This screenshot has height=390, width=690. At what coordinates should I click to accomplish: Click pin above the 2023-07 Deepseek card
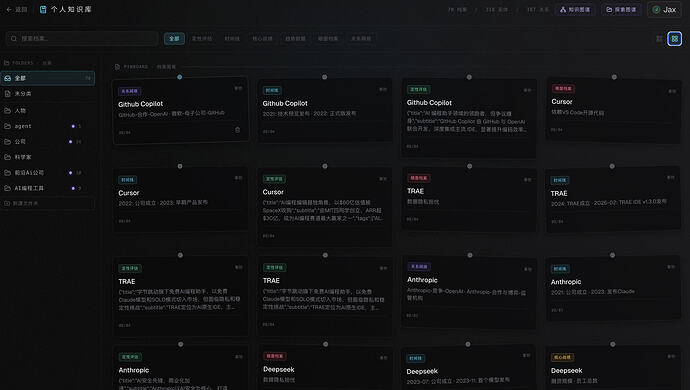pyautogui.click(x=468, y=344)
